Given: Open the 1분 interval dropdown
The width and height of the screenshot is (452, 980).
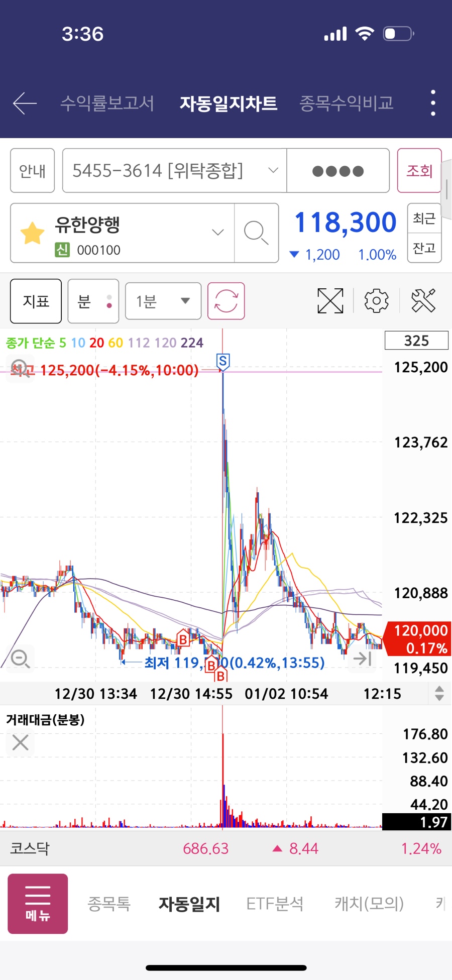Looking at the screenshot, I should click(x=163, y=301).
